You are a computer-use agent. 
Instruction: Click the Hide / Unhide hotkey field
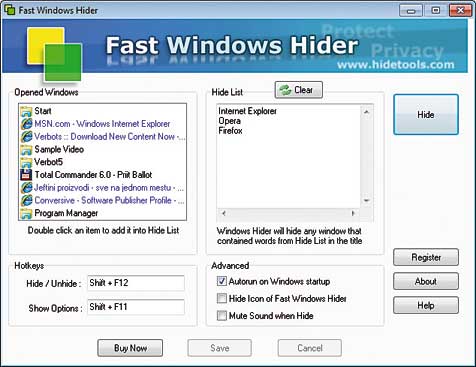[x=136, y=283]
